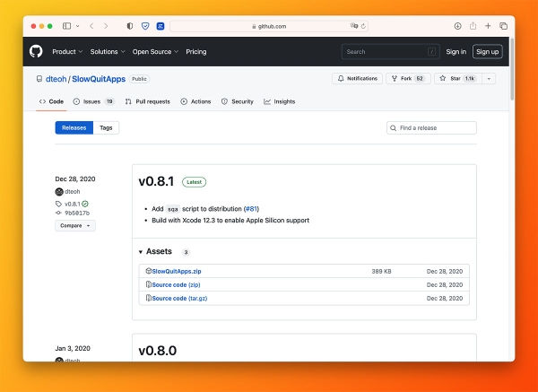
Task: Click the Sign up button
Action: [x=487, y=52]
